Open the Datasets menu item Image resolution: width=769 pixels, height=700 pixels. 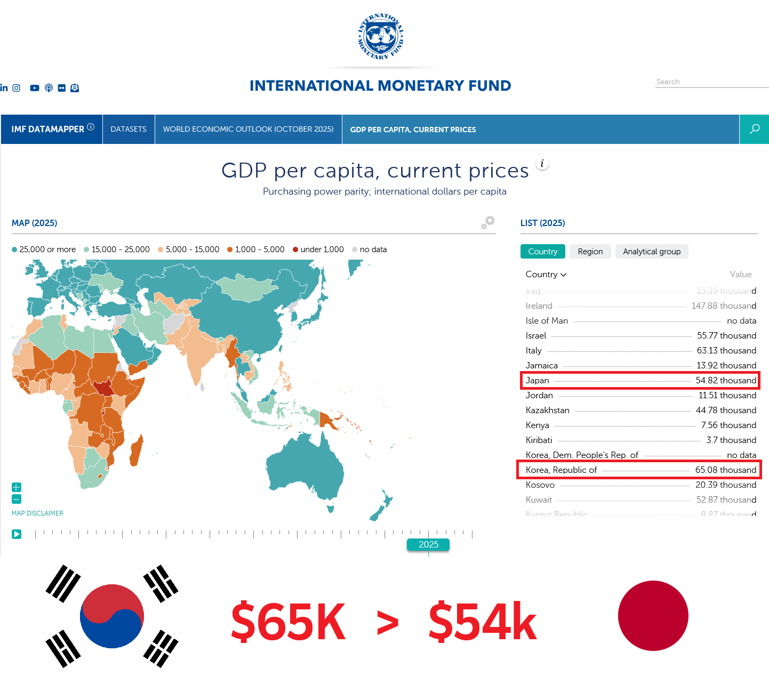tap(129, 129)
